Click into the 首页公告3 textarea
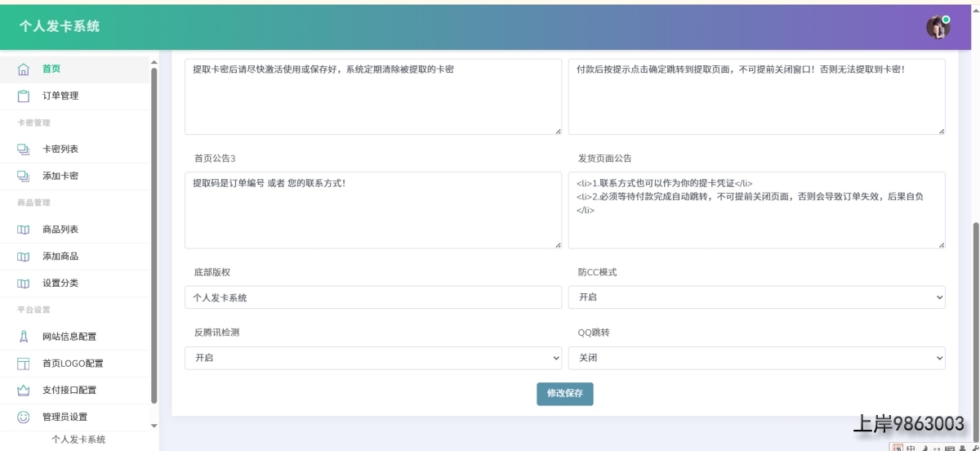This screenshot has height=451, width=980. click(x=372, y=210)
